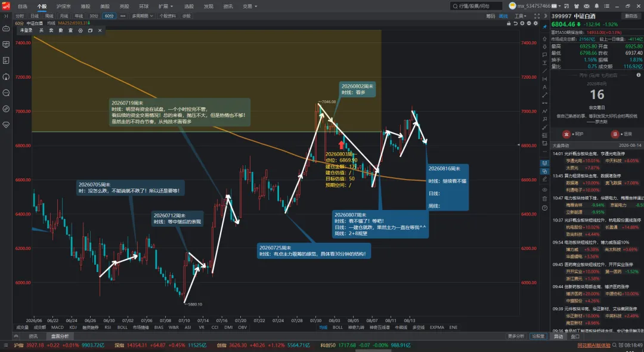Enter fullscreen chart mode icon
Viewport: 644px width, 352px height.
pyautogui.click(x=537, y=16)
